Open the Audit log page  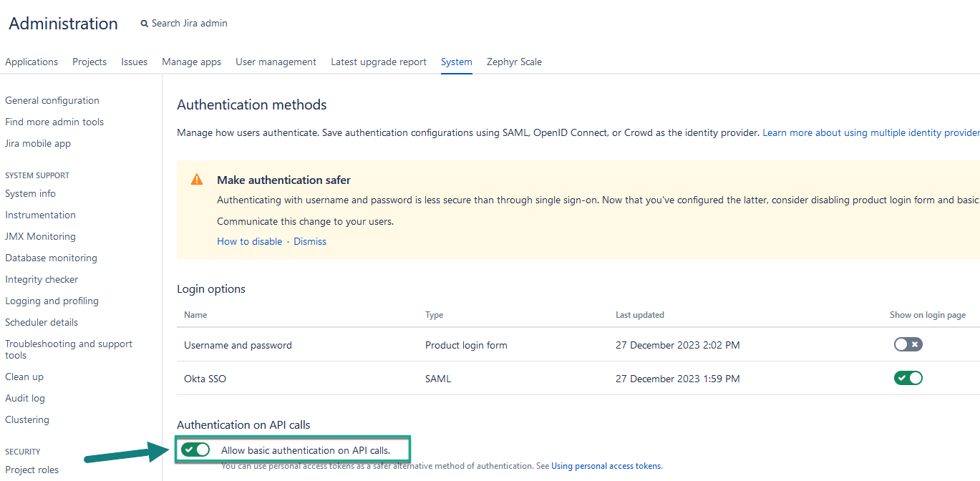(25, 398)
